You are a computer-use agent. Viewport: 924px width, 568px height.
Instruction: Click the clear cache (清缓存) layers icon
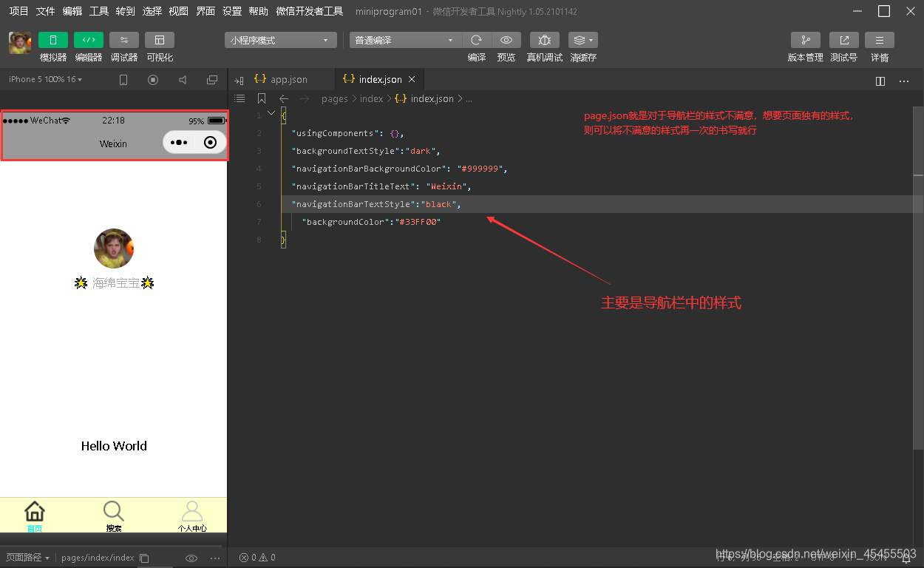[583, 40]
